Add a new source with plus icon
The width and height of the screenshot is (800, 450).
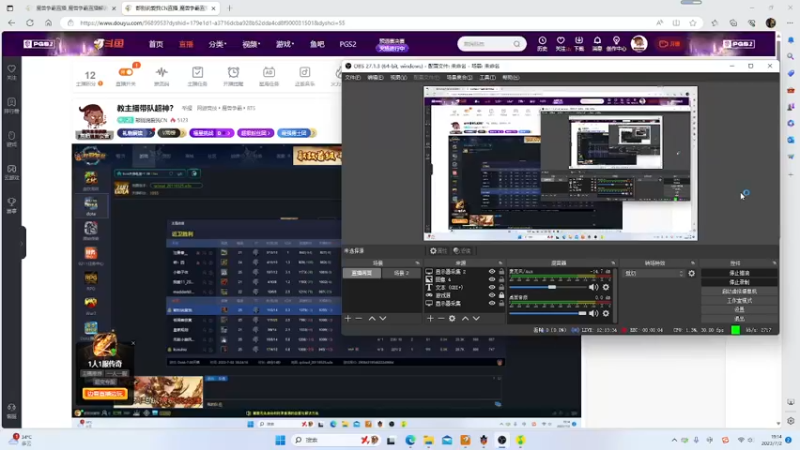[430, 318]
